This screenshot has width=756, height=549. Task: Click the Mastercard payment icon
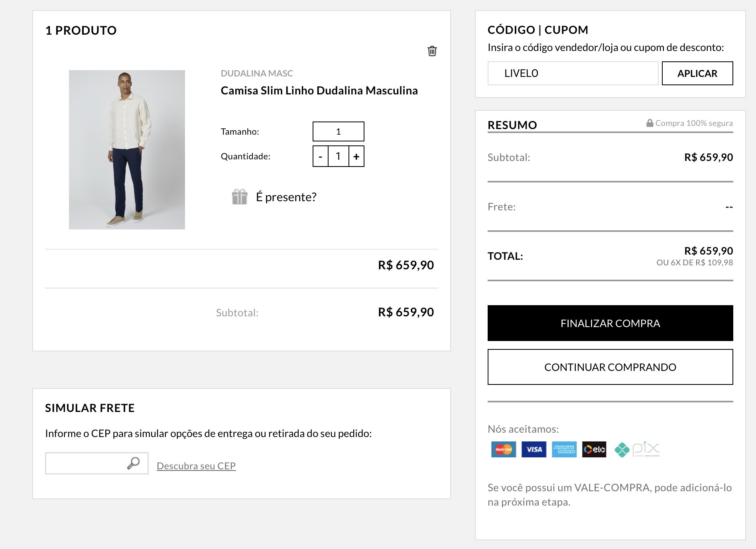(503, 449)
